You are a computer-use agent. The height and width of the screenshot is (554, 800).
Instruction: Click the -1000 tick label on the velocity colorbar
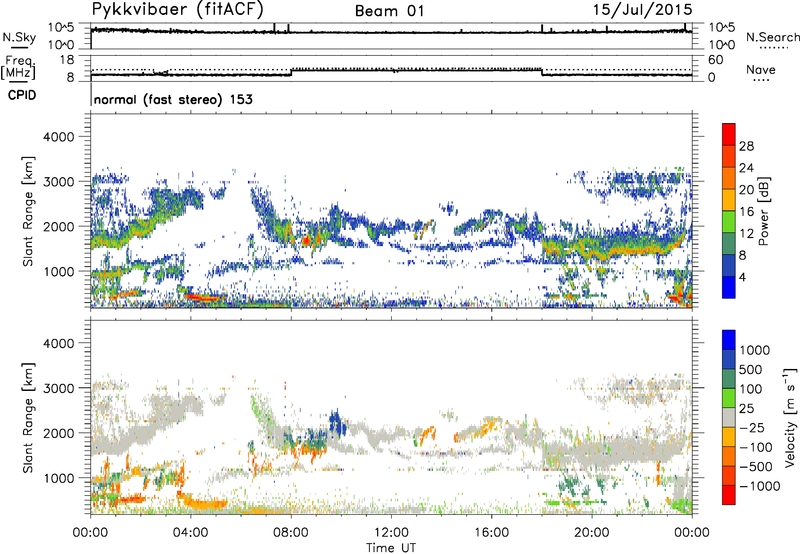[x=759, y=486]
